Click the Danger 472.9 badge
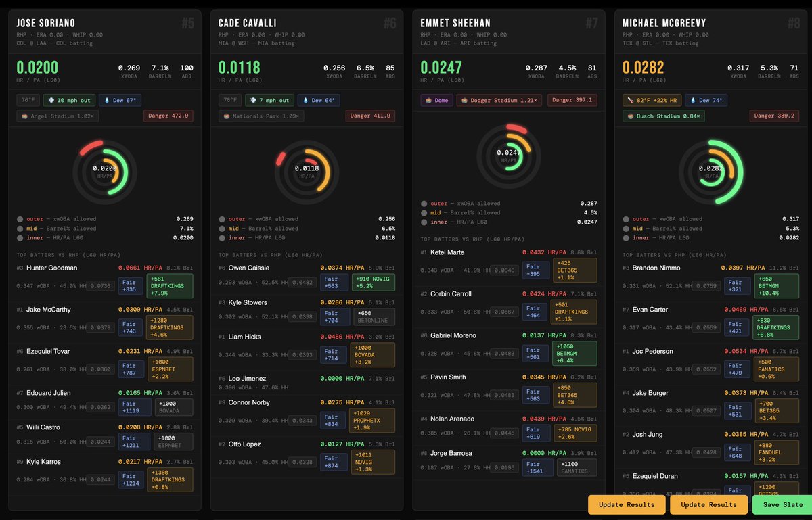Viewport: 812px width, 520px height. click(x=168, y=116)
